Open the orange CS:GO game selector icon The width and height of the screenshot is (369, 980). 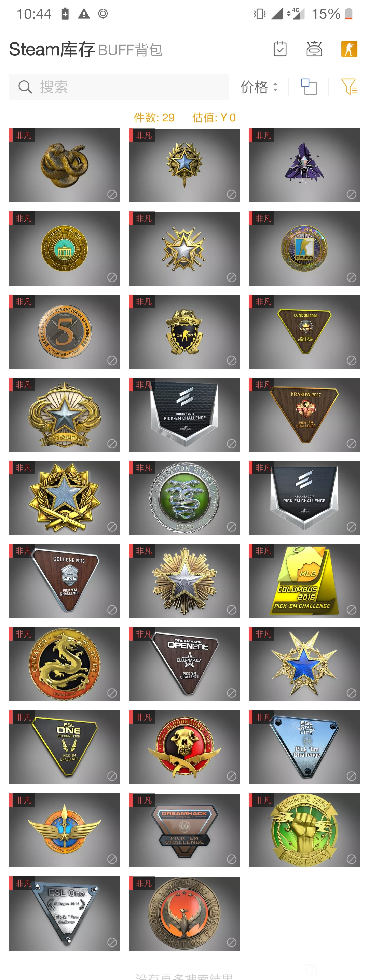coord(349,49)
